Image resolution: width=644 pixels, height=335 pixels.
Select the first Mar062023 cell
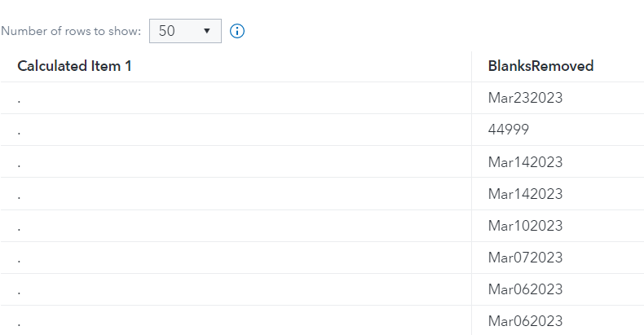pos(525,289)
